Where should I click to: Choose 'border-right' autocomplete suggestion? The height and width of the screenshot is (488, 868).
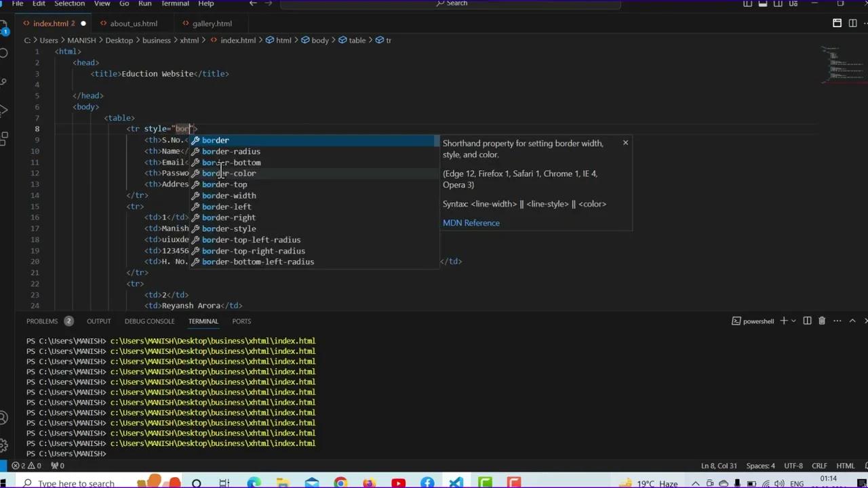pyautogui.click(x=314, y=218)
